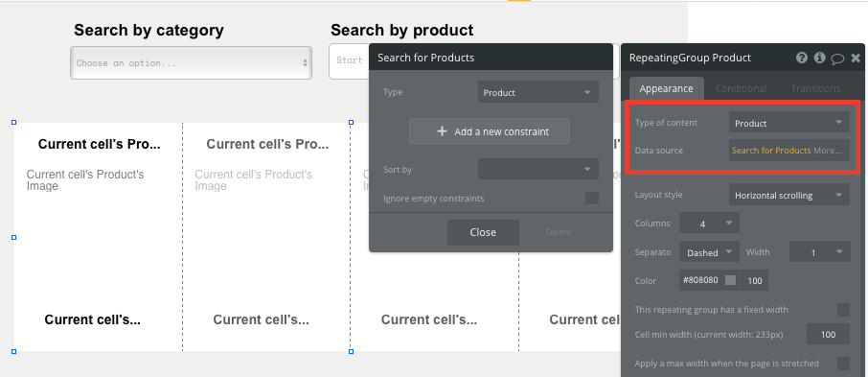Expand the Sort by dropdown
Screen dimensions: 868x377
pyautogui.click(x=538, y=169)
